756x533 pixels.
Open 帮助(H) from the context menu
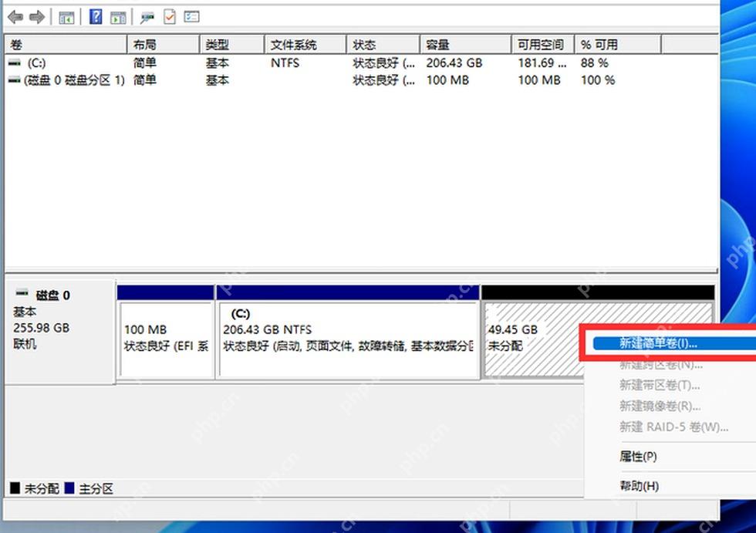(639, 486)
